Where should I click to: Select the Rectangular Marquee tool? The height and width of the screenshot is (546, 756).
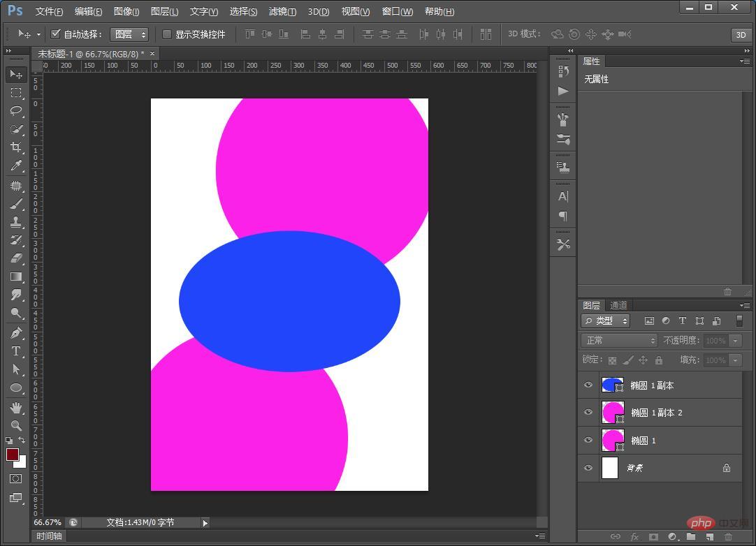(16, 93)
